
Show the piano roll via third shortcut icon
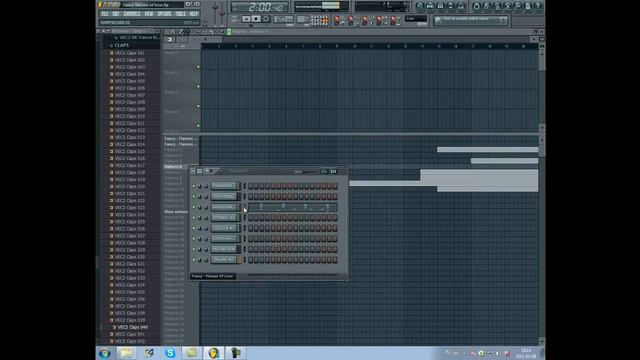coord(440,6)
